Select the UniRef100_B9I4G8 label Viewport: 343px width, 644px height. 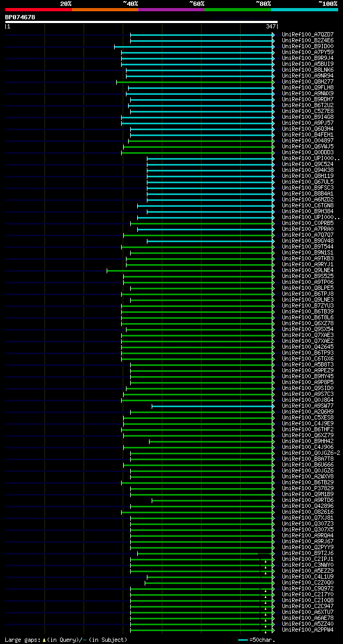click(308, 117)
